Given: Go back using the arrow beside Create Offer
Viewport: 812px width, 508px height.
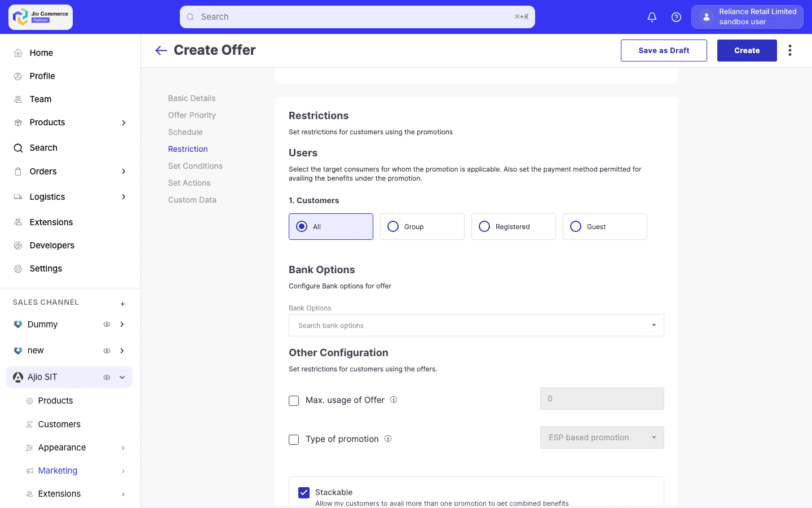Looking at the screenshot, I should [161, 50].
